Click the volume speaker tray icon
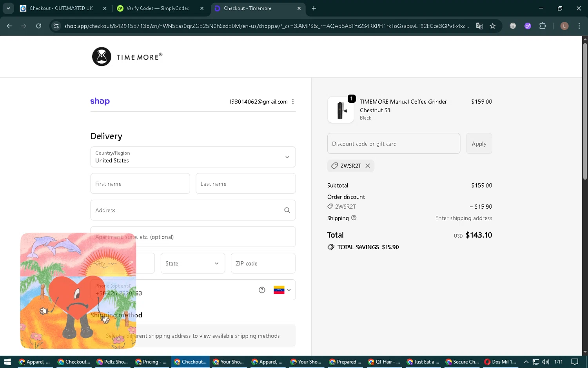This screenshot has height=368, width=588. pyautogui.click(x=546, y=362)
